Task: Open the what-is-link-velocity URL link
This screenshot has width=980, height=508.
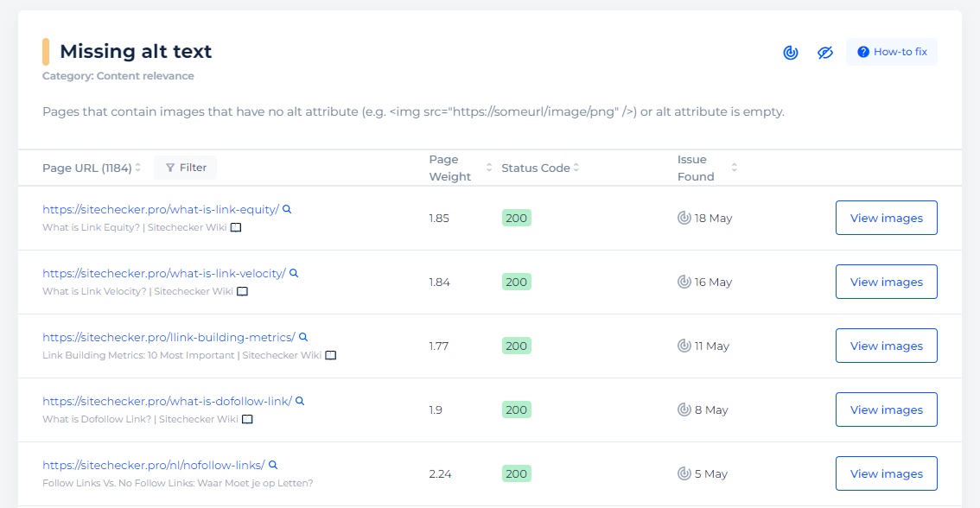Action: pos(163,273)
